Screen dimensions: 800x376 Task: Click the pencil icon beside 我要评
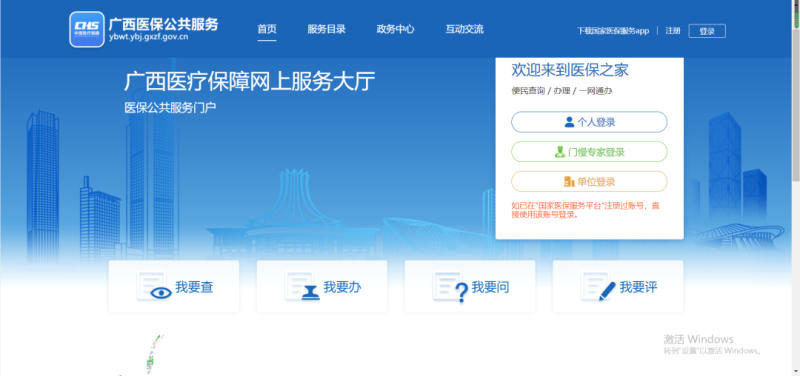tap(607, 291)
